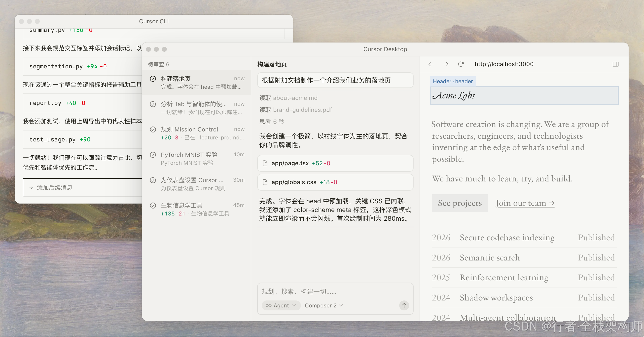Viewport: 644px width, 337px height.
Task: Close the Cursor Desktop window
Action: [148, 49]
